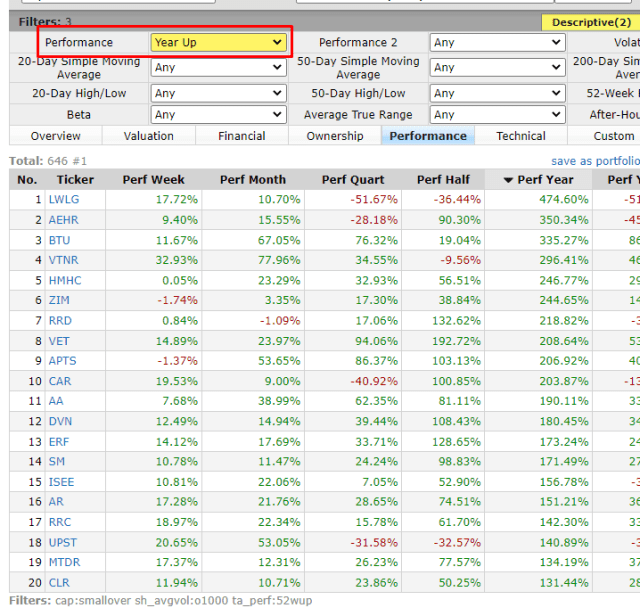Screen dimensions: 640x608
Task: Sort table by Perf Quart column
Action: [353, 180]
